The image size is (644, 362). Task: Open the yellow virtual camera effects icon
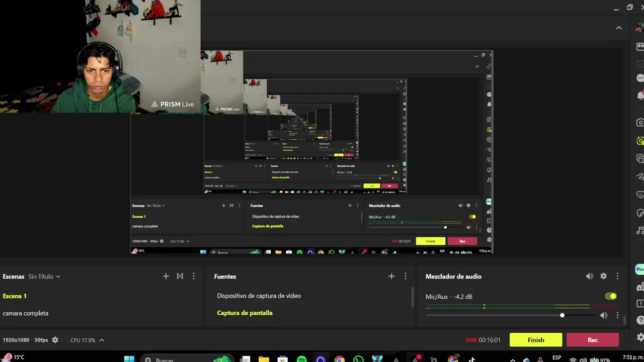coord(640,141)
